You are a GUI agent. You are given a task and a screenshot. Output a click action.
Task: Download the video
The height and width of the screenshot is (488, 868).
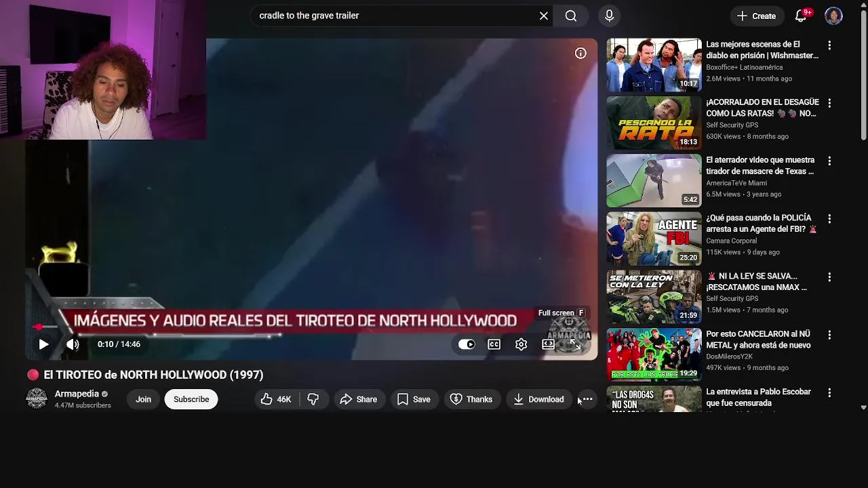click(539, 399)
